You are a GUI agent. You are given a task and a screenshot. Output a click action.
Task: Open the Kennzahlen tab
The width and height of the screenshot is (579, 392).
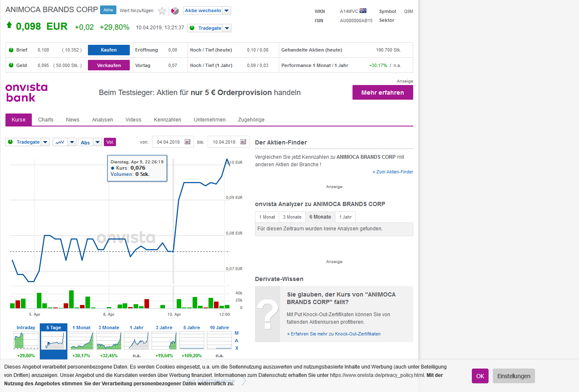click(x=167, y=120)
